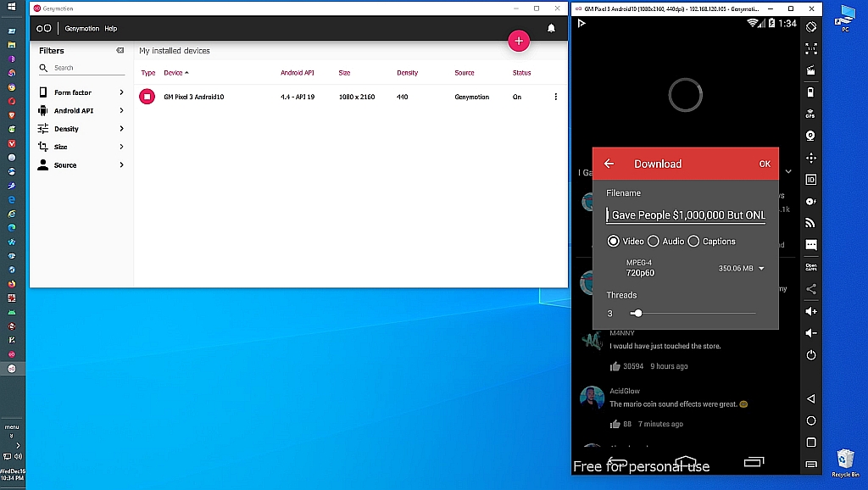The width and height of the screenshot is (868, 490).
Task: Click the Android API column header
Action: pos(298,73)
